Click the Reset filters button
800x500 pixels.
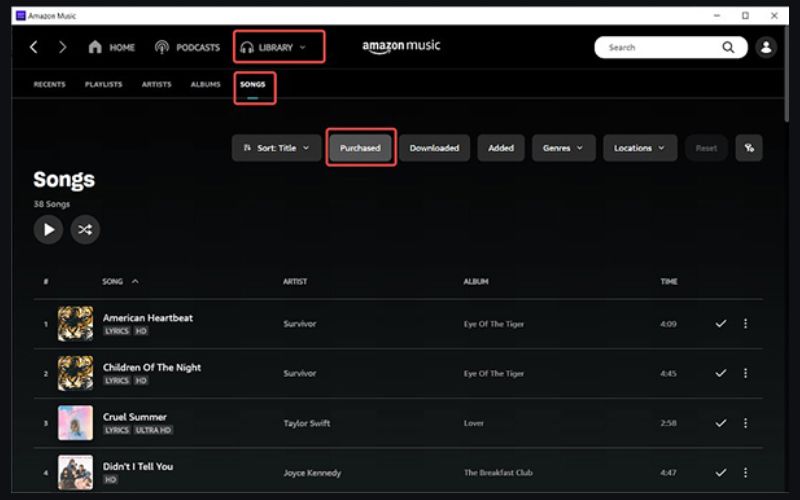click(x=706, y=148)
